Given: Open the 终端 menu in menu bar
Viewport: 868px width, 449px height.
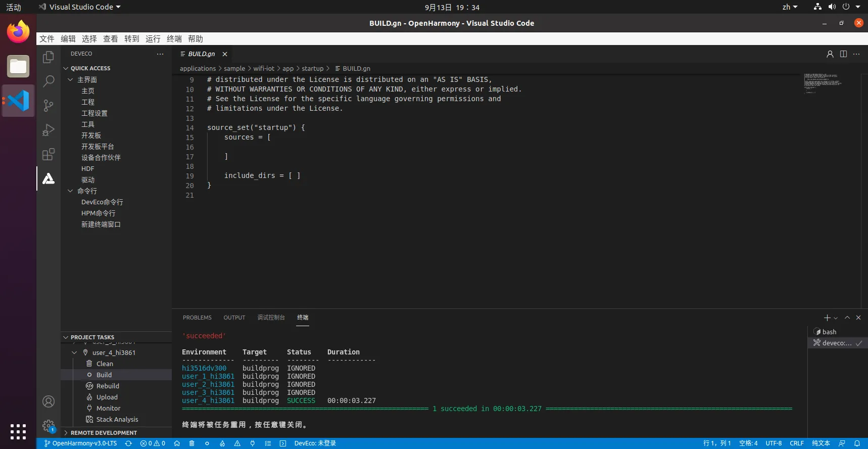Looking at the screenshot, I should pos(174,39).
